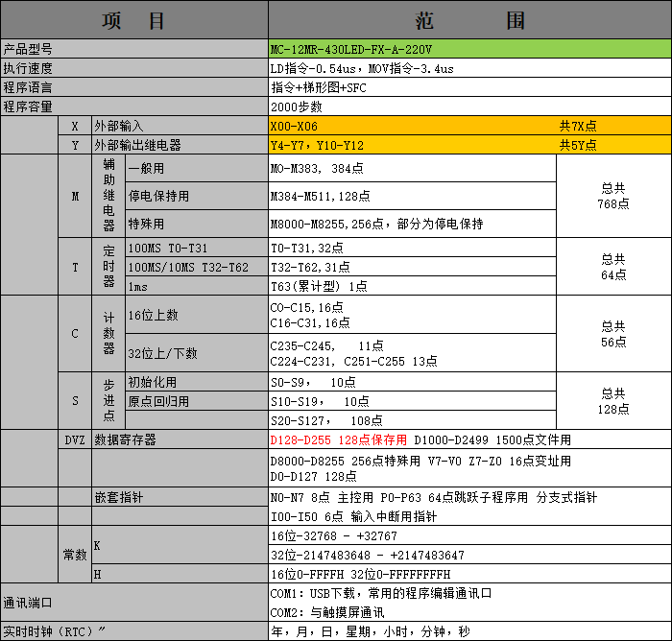Click the 范围 header cell

coord(469,20)
